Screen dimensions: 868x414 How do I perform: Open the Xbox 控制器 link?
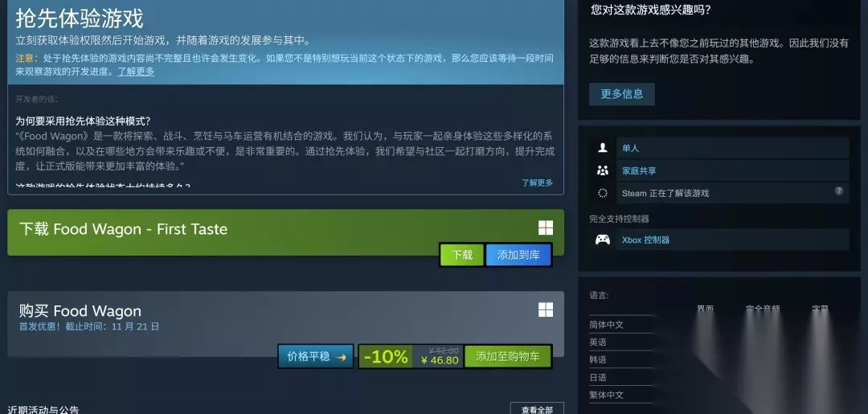[645, 240]
